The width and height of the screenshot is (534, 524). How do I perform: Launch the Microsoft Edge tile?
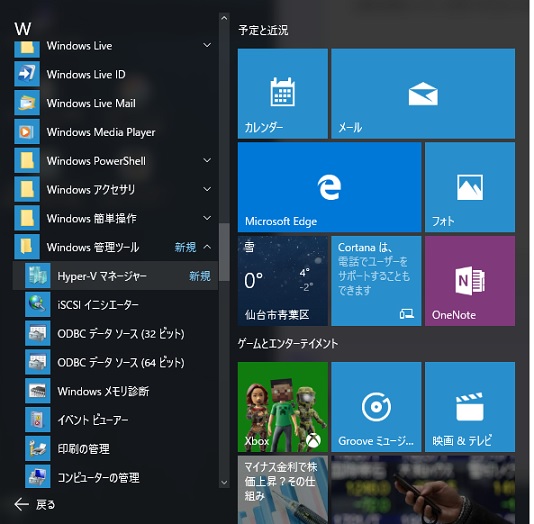pyautogui.click(x=329, y=187)
